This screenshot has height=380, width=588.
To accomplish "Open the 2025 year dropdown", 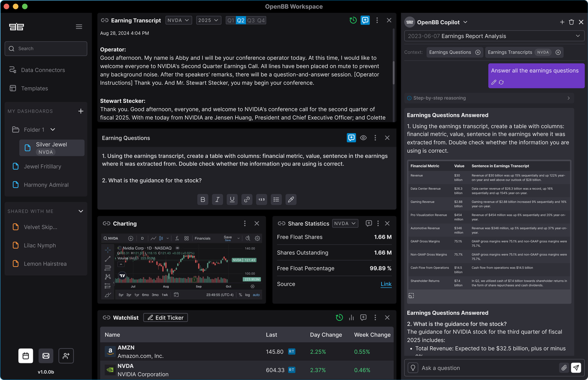I will tap(208, 20).
